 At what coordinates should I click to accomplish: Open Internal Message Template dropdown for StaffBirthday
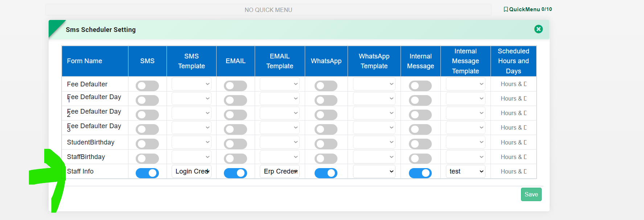465,157
